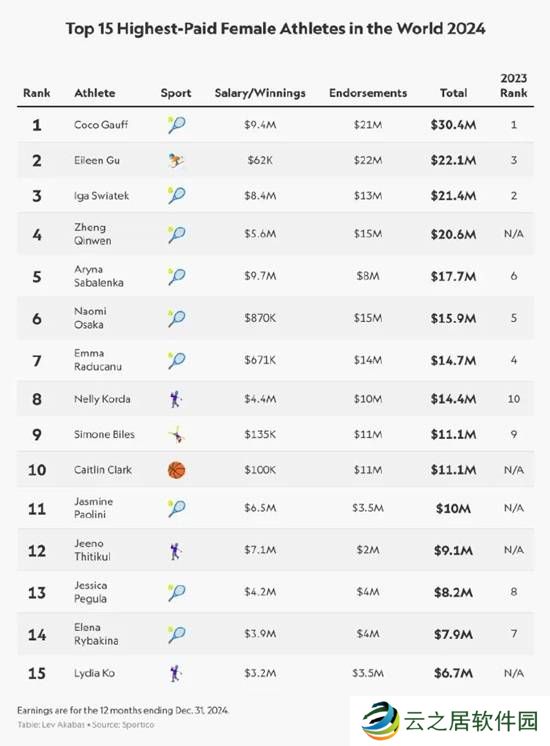Click the basketball icon for Caitlin Clark

(176, 470)
